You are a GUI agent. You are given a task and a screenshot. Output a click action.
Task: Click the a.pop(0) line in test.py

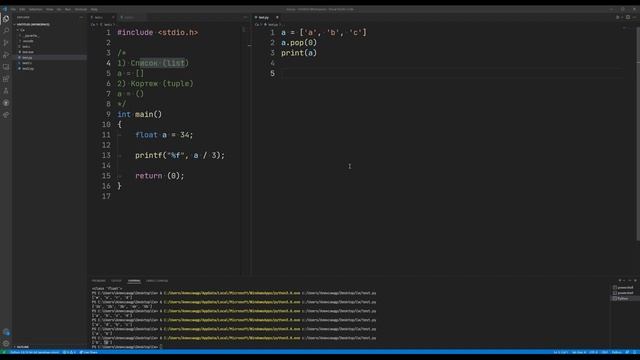click(x=299, y=43)
